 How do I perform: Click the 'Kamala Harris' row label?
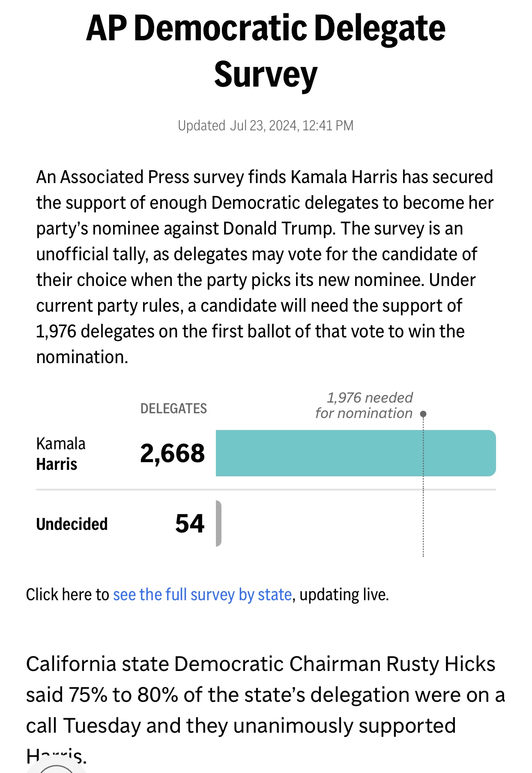tap(61, 454)
